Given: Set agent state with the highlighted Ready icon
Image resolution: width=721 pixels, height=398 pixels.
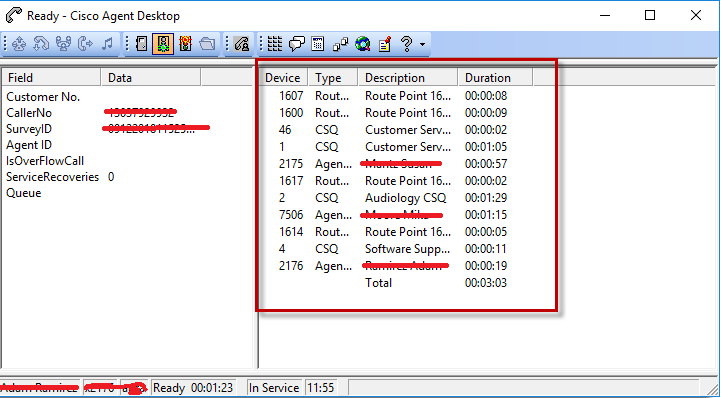Looking at the screenshot, I should [163, 44].
